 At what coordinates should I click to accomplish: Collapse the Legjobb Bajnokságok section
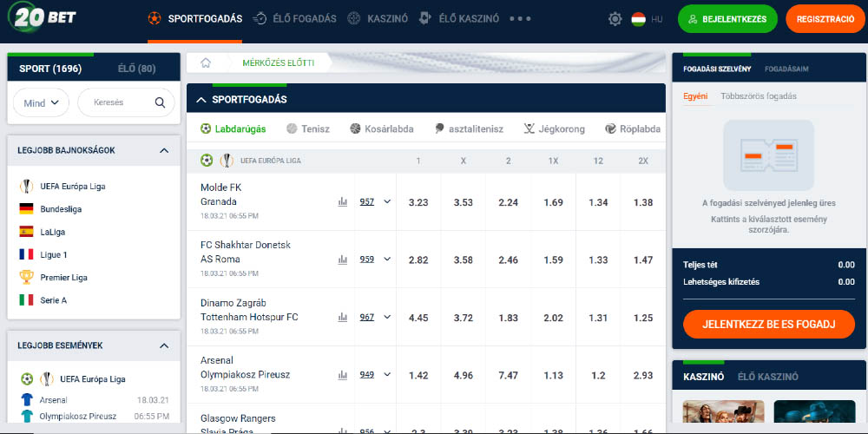pyautogui.click(x=164, y=150)
